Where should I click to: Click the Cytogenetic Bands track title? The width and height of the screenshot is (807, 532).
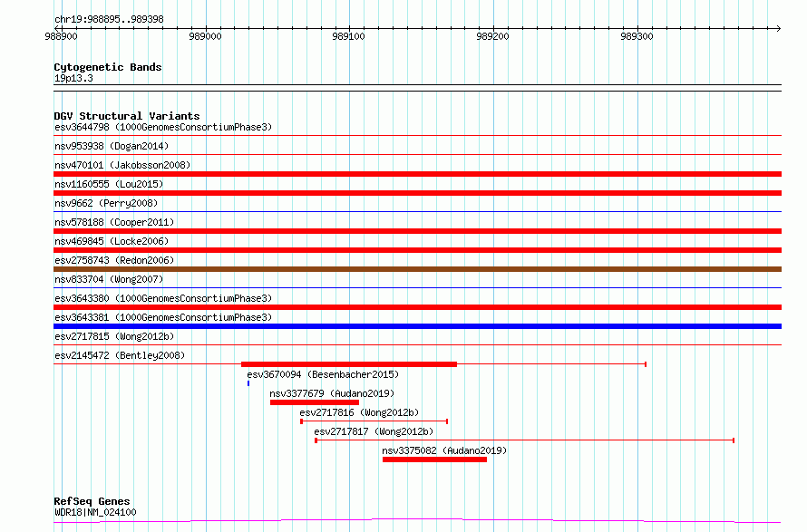point(108,67)
